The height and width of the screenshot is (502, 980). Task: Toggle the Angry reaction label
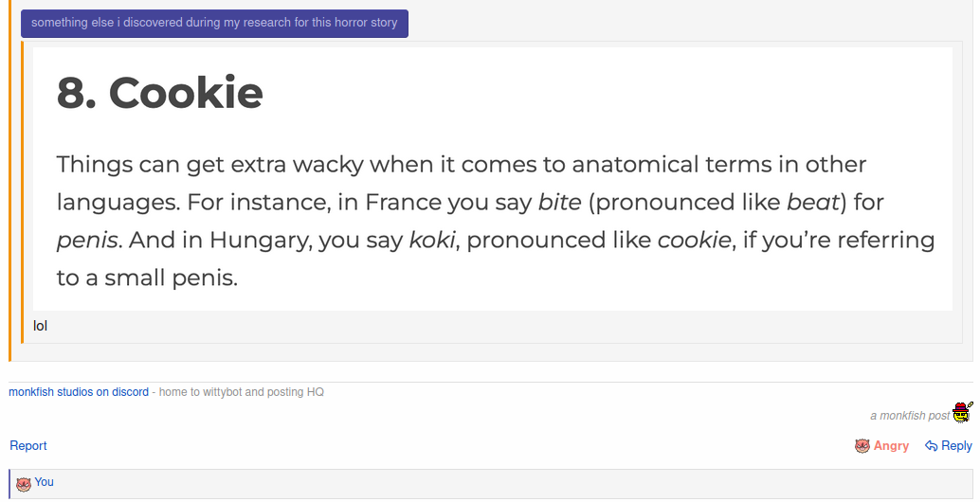pos(891,446)
